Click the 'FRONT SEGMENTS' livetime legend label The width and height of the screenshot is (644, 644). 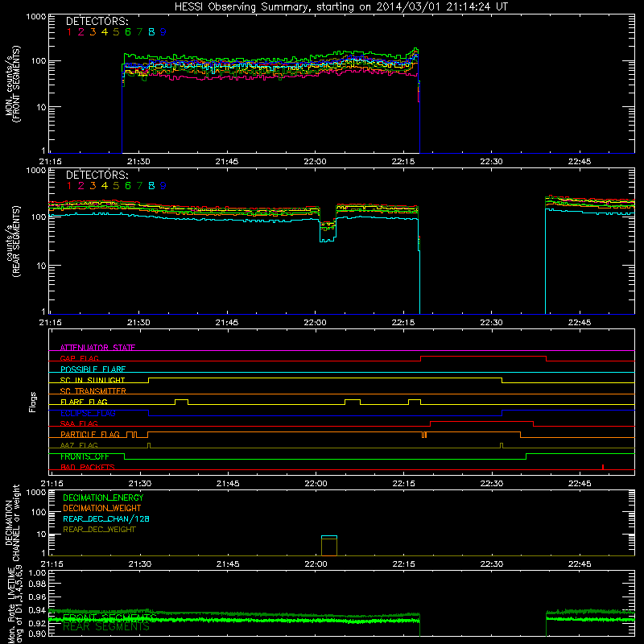point(109,617)
